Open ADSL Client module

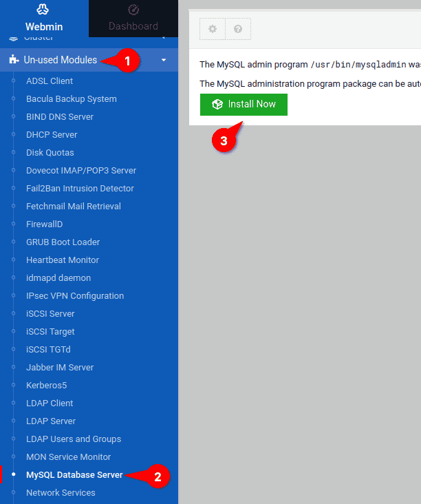point(50,81)
